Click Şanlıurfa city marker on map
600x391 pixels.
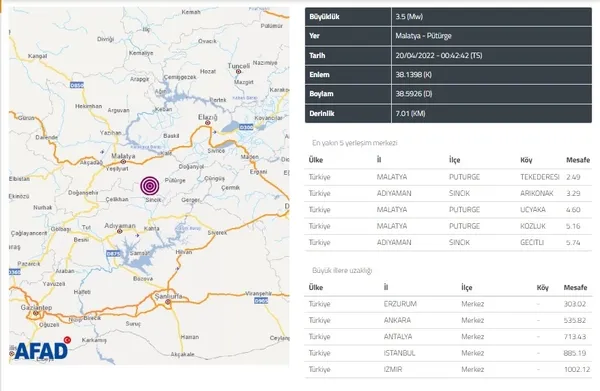tap(168, 302)
